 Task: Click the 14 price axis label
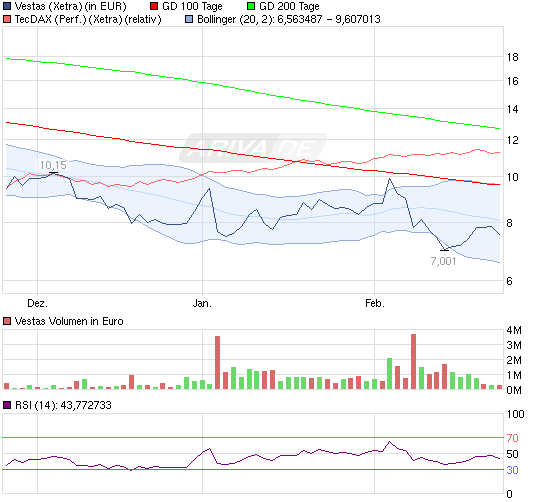[512, 109]
